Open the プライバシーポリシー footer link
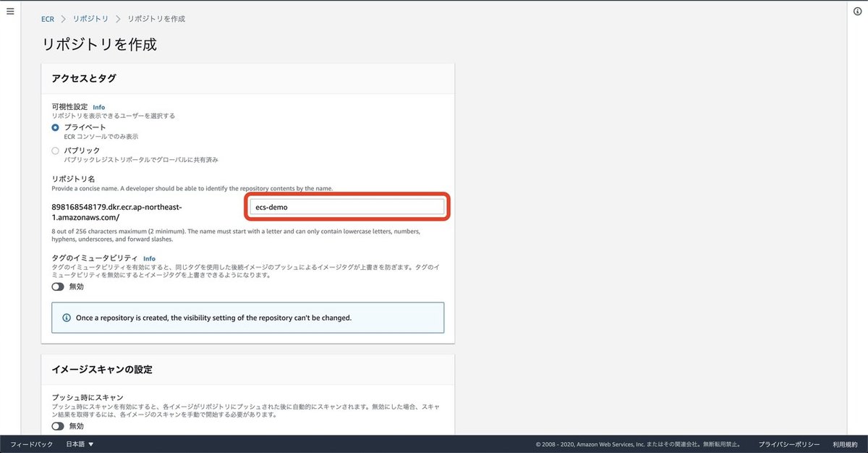This screenshot has height=453, width=868. pyautogui.click(x=789, y=444)
